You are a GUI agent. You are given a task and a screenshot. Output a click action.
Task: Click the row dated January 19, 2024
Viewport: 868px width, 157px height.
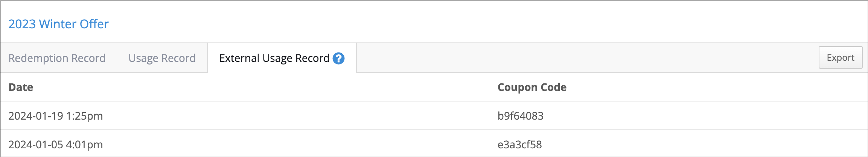point(434,116)
